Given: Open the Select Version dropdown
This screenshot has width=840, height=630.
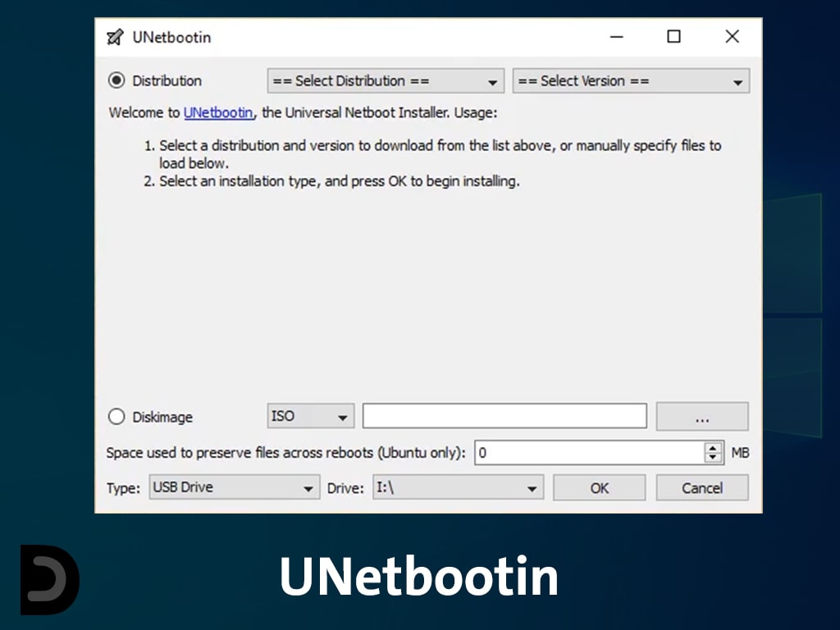Looking at the screenshot, I should click(631, 81).
